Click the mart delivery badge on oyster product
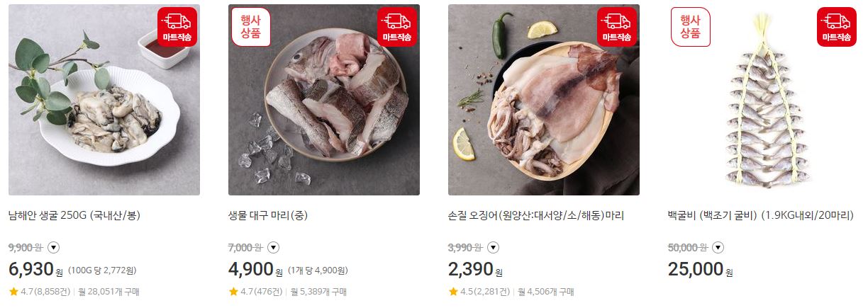Screen dimensions: 868x308 (177, 28)
